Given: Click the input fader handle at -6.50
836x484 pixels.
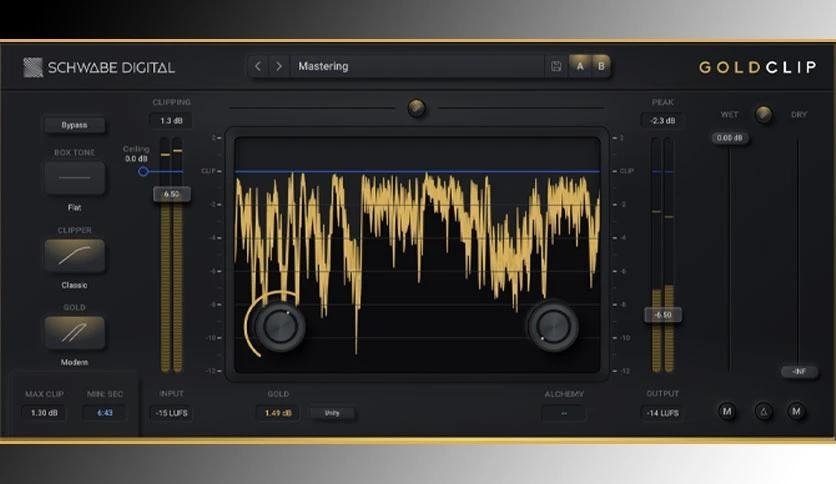Looking at the screenshot, I should tap(171, 194).
